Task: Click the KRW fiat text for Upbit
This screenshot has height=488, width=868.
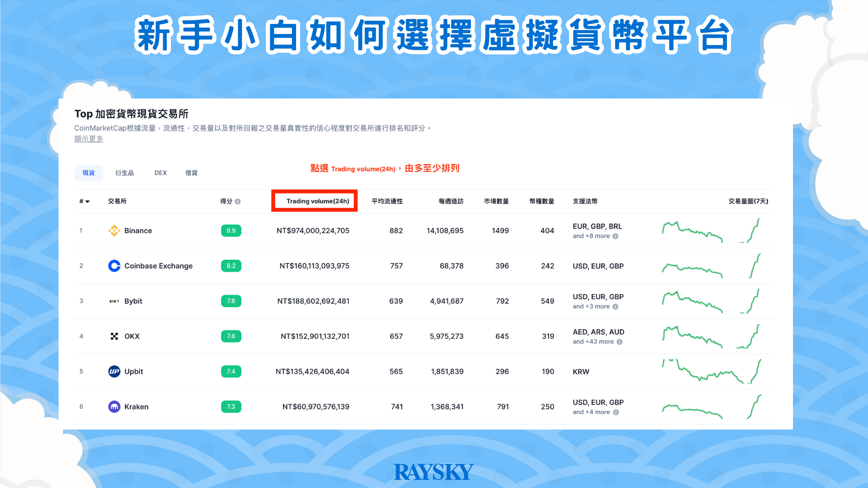Action: tap(581, 371)
